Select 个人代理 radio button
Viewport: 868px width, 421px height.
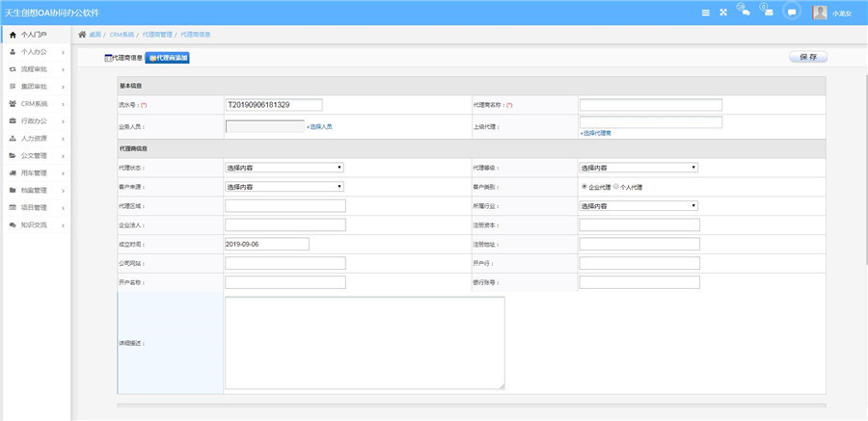(615, 187)
